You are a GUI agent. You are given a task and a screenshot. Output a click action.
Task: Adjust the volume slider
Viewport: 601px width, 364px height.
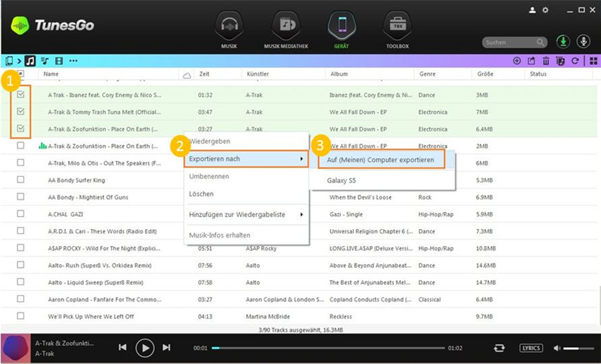point(579,348)
